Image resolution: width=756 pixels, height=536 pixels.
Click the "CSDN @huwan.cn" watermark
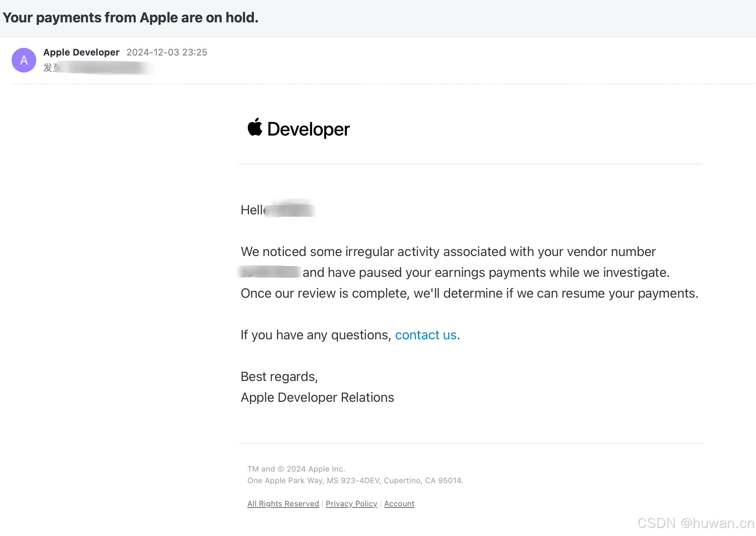696,523
